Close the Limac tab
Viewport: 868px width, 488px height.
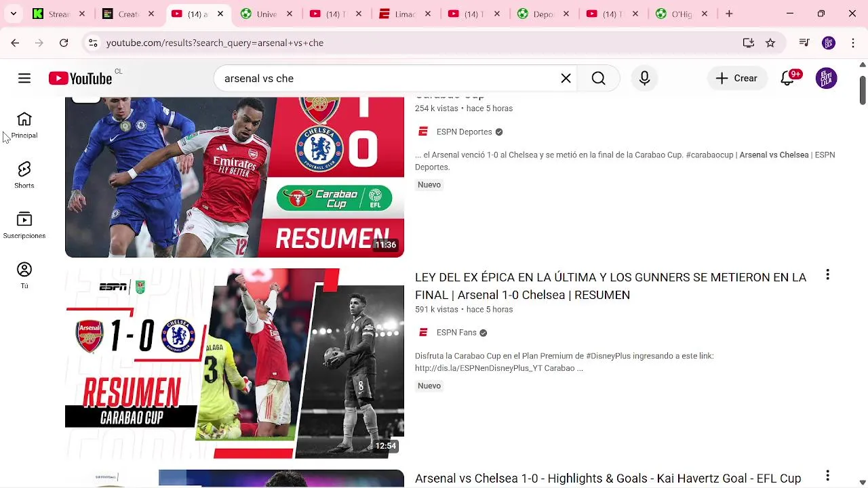tap(428, 14)
